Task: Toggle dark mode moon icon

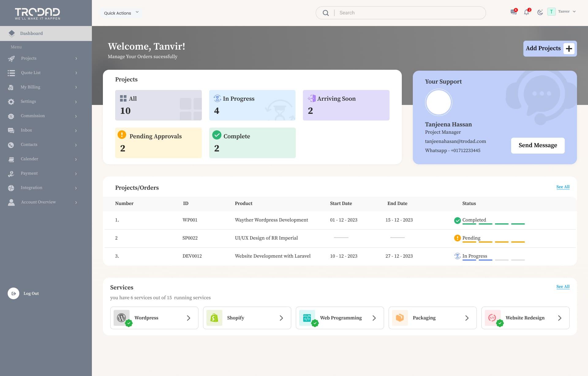Action: [540, 12]
